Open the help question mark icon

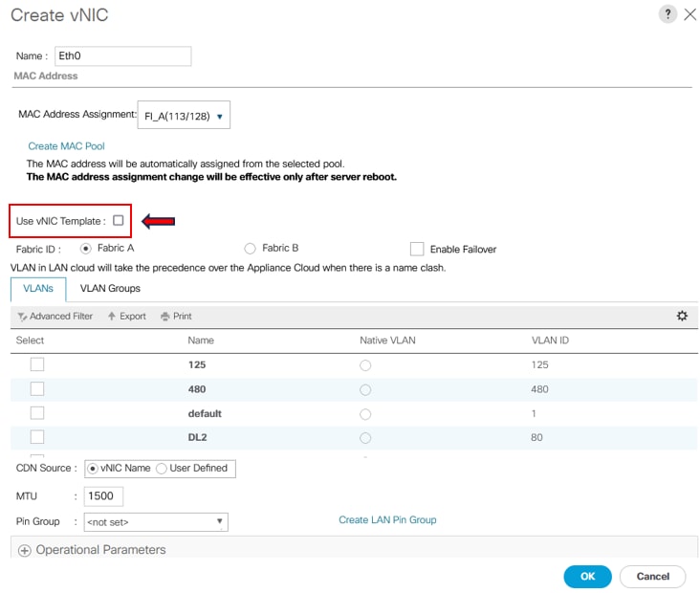[x=667, y=14]
